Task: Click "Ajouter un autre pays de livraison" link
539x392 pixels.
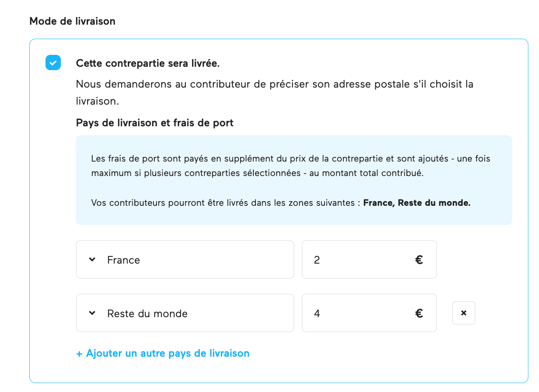Action: pos(167,353)
